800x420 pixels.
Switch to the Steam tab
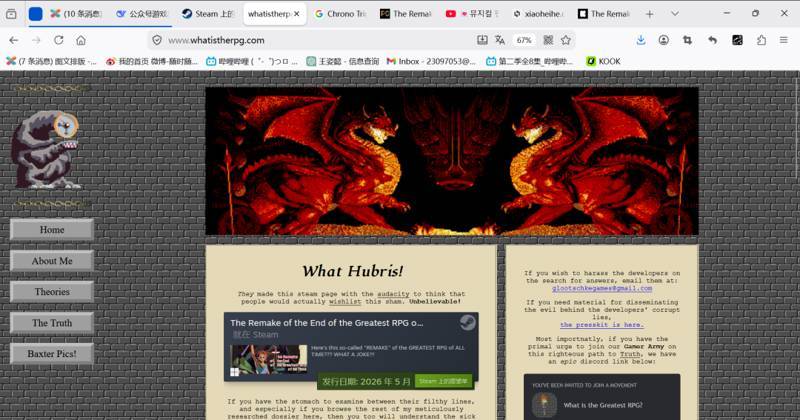pos(208,14)
